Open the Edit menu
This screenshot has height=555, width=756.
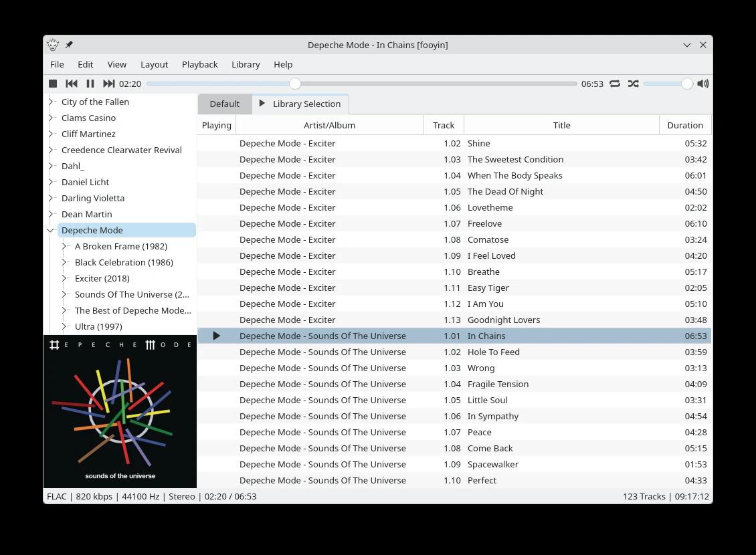(x=86, y=65)
